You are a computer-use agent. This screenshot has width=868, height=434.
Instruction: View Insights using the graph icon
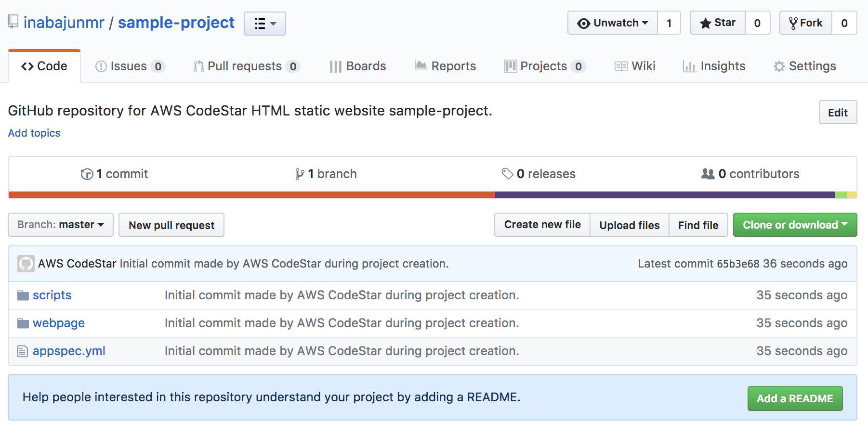click(691, 66)
